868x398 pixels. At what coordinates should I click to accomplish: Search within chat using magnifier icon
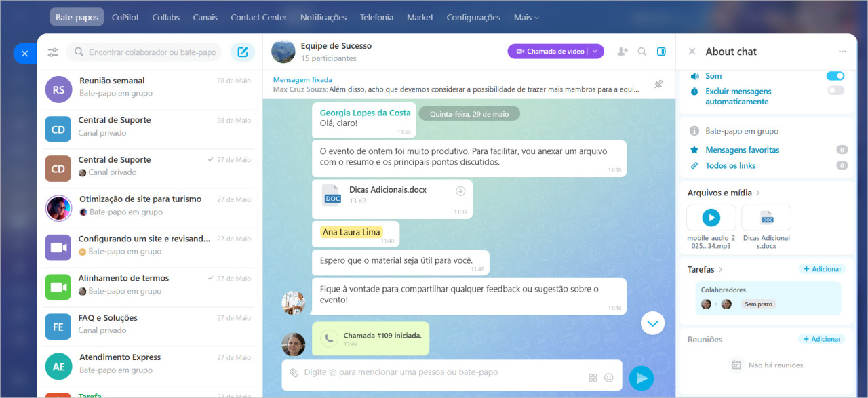[x=642, y=52]
